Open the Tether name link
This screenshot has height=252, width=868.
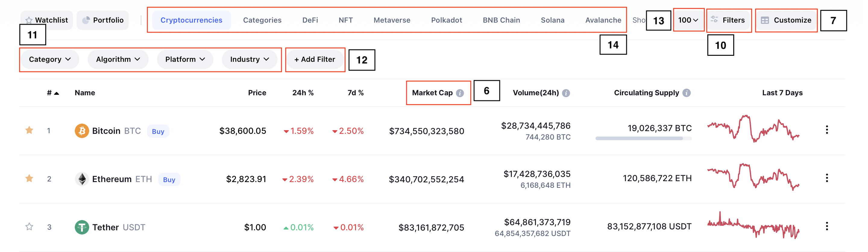[105, 227]
